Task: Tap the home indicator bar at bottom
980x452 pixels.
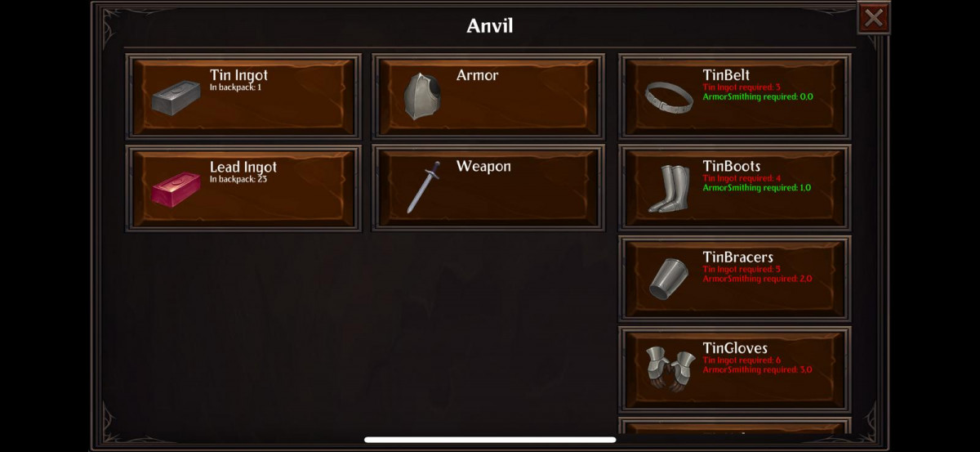Action: click(x=490, y=440)
